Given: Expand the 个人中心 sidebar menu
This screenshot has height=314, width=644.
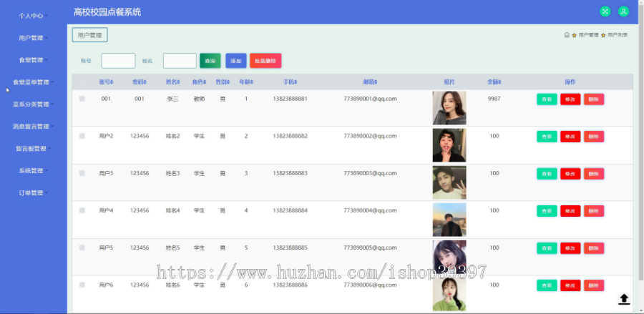Looking at the screenshot, I should click(33, 16).
